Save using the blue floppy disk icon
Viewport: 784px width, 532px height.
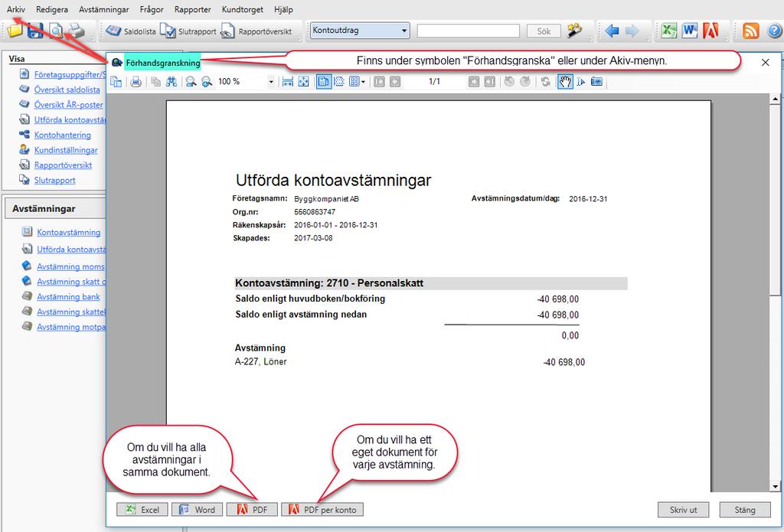pyautogui.click(x=35, y=31)
